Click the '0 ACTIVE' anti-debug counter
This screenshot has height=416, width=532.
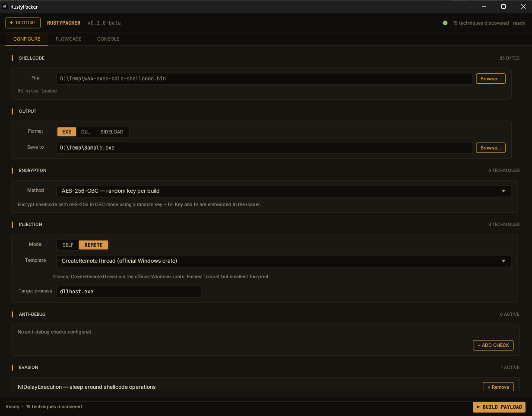(x=510, y=314)
